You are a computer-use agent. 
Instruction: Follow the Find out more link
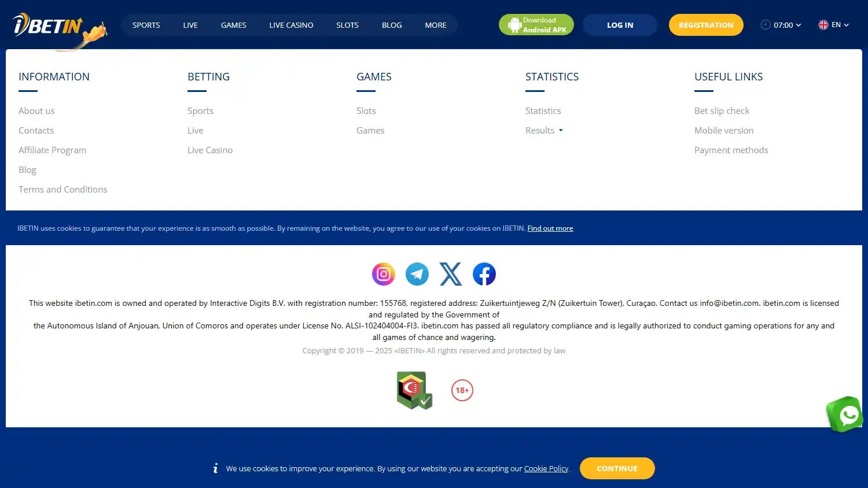point(550,228)
